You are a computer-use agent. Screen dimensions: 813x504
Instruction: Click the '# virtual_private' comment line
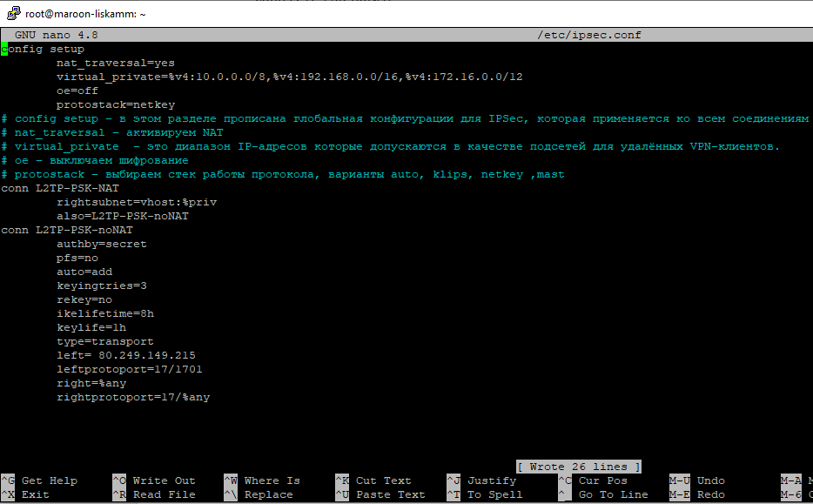tap(391, 147)
